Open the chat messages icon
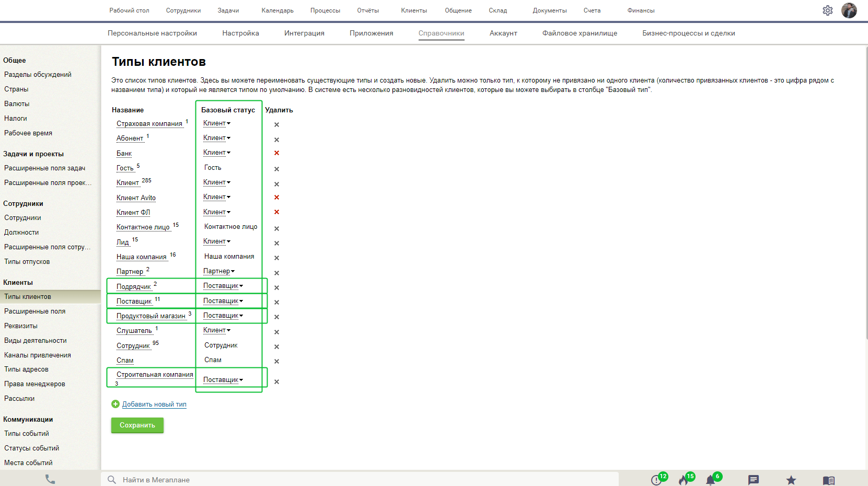 753,480
